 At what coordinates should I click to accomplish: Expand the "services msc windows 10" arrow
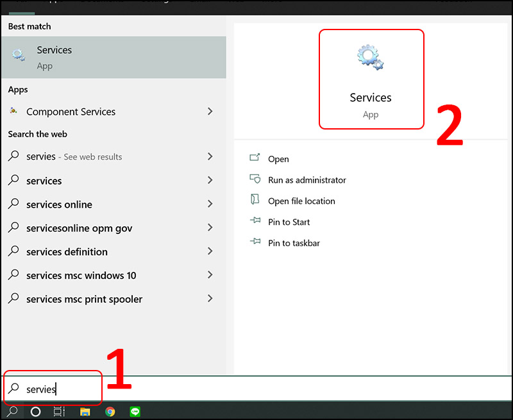point(210,275)
